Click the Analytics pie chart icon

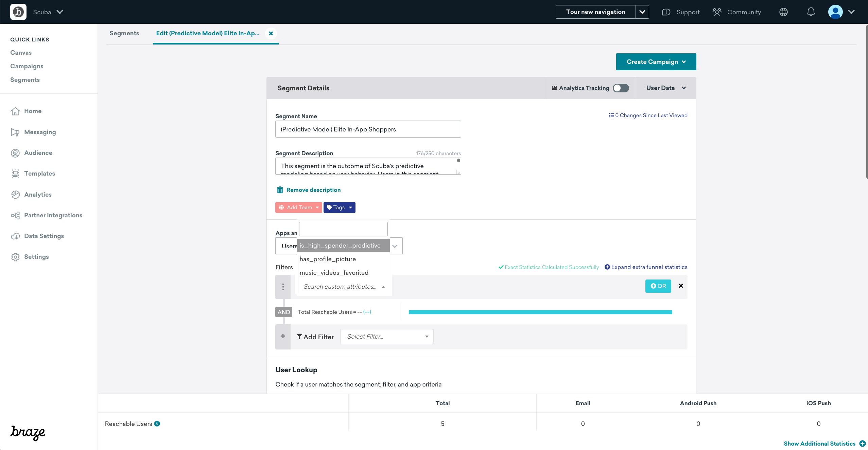[15, 195]
